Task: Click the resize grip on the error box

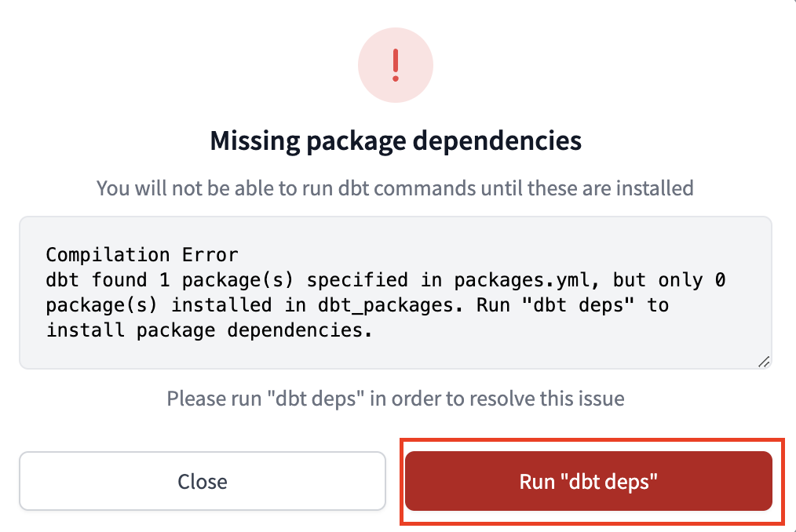Action: 763,361
